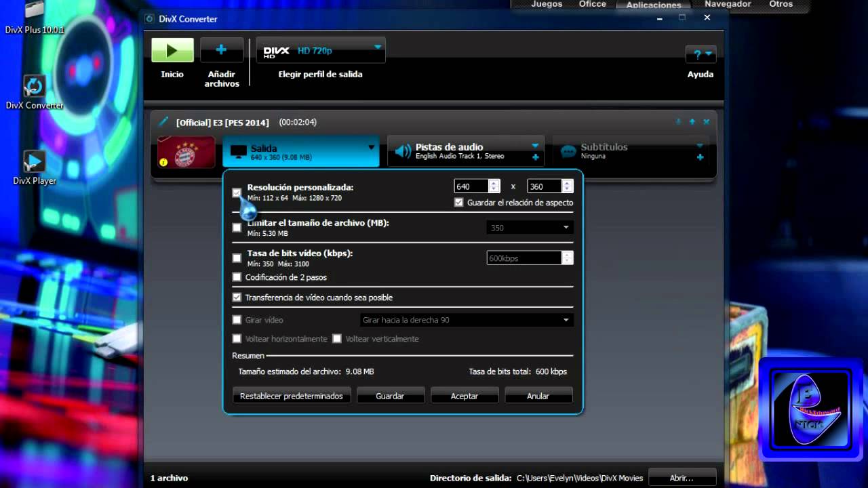Enable Limitar el tamaño de archivo checkbox
This screenshot has width=868, height=488.
tap(237, 228)
